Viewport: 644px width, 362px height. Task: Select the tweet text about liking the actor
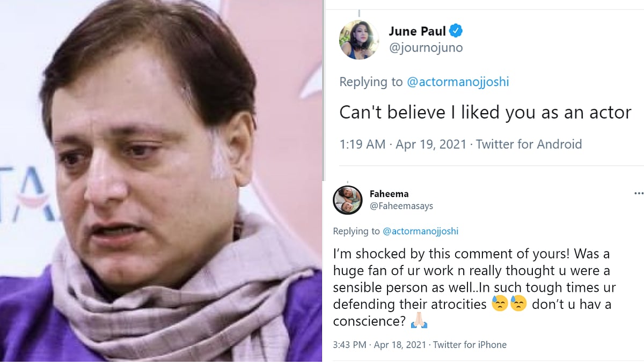483,113
